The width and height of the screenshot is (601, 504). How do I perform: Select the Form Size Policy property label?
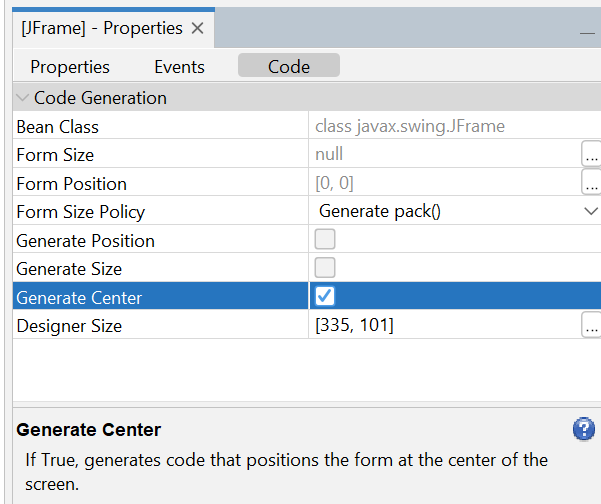tap(81, 212)
